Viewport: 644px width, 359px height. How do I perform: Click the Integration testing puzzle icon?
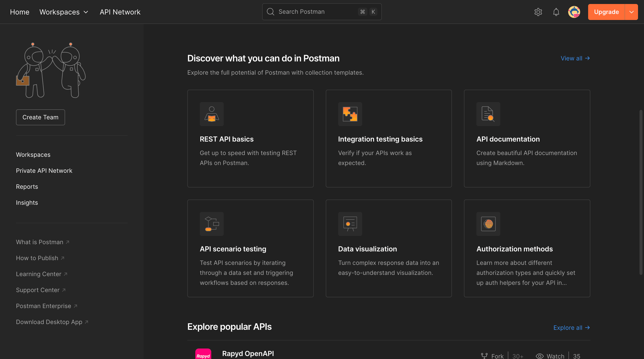[x=350, y=114]
